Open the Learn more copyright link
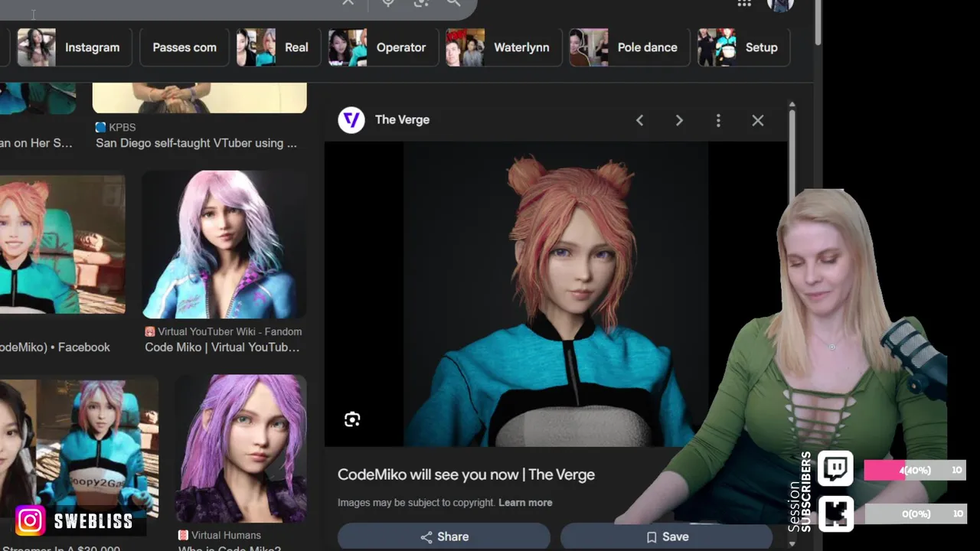980x551 pixels. click(525, 503)
